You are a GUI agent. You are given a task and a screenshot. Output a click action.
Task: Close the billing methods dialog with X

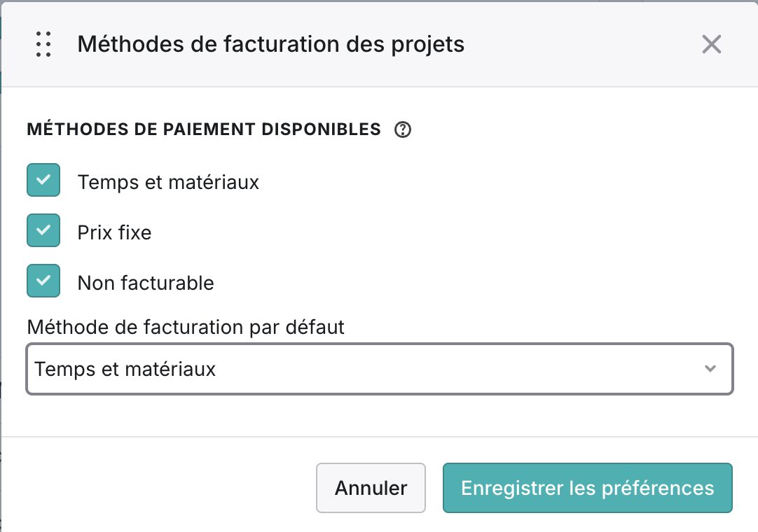pyautogui.click(x=711, y=45)
